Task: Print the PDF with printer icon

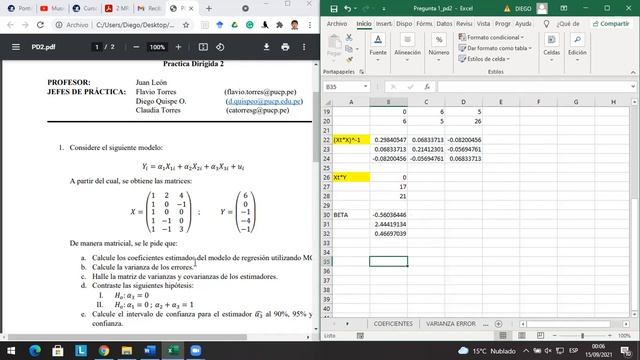Action: pos(285,47)
